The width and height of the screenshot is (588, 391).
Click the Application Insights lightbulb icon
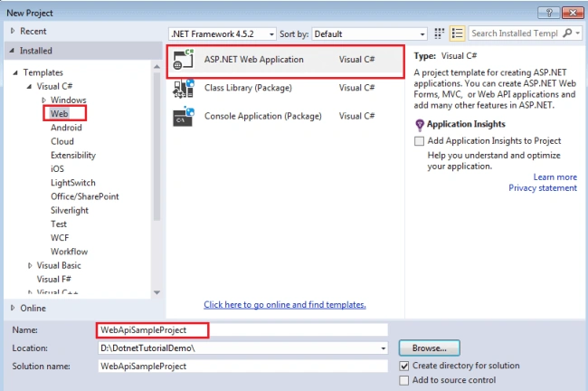coord(420,125)
